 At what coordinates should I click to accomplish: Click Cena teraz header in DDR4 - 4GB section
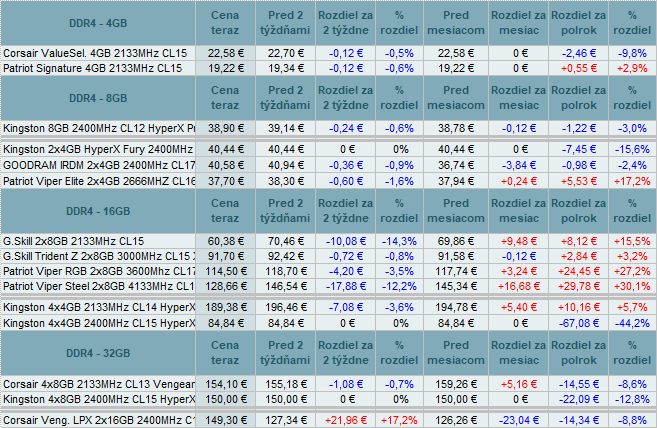(x=225, y=23)
